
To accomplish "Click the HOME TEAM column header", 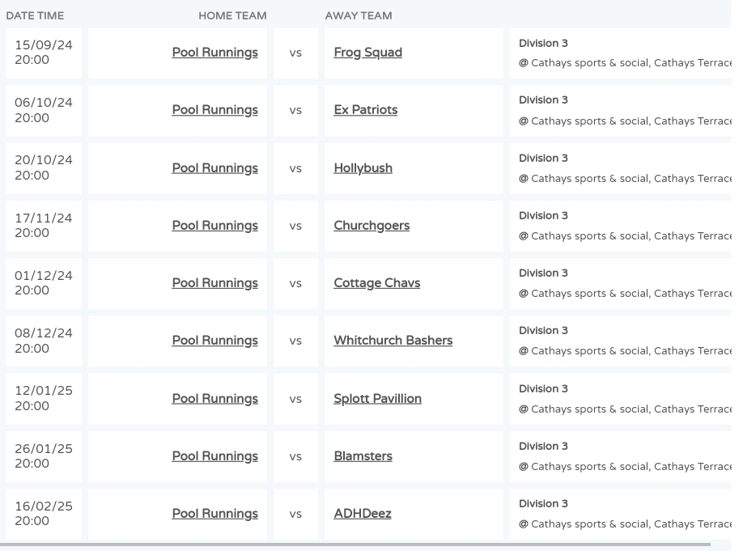I will pos(232,15).
